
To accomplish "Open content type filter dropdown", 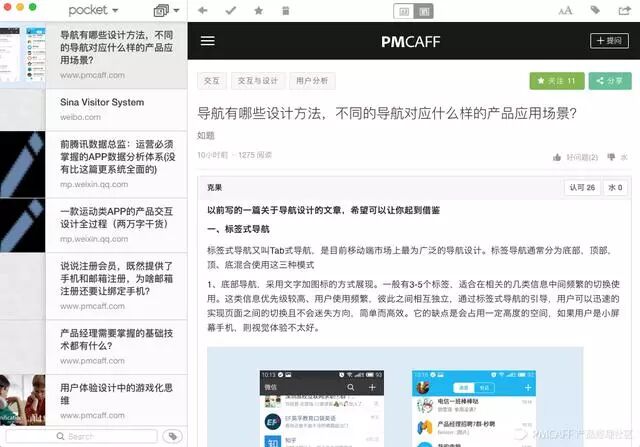I will click(166, 11).
